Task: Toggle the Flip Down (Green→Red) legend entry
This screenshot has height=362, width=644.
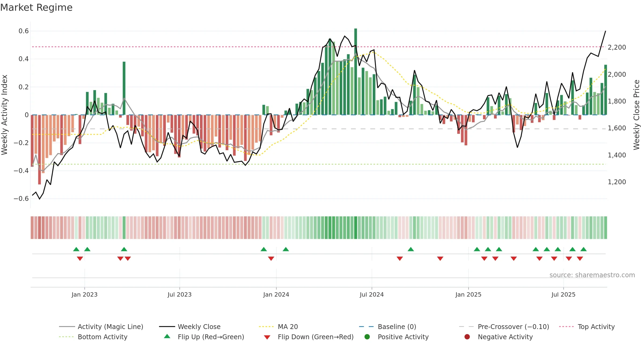Action: point(309,337)
